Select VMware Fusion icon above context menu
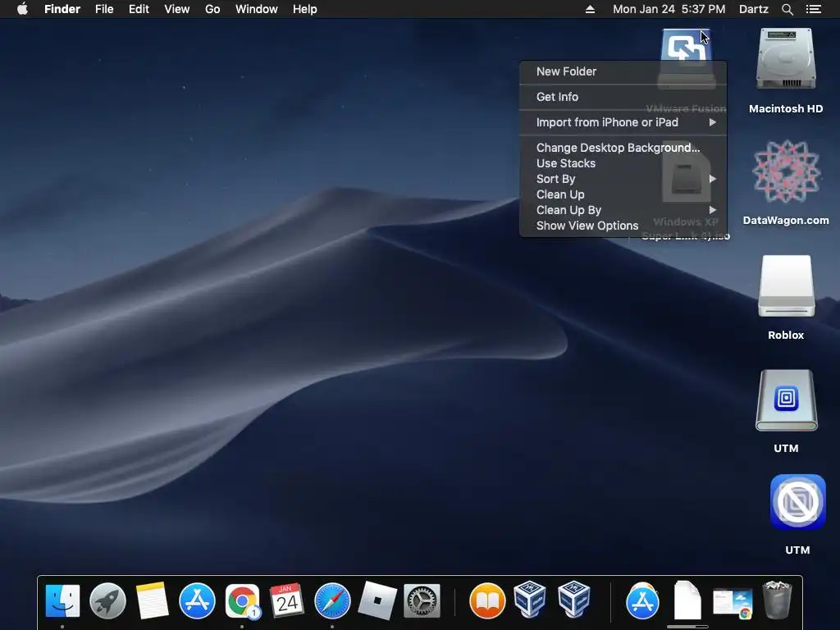Image resolution: width=840 pixels, height=630 pixels. coord(687,44)
